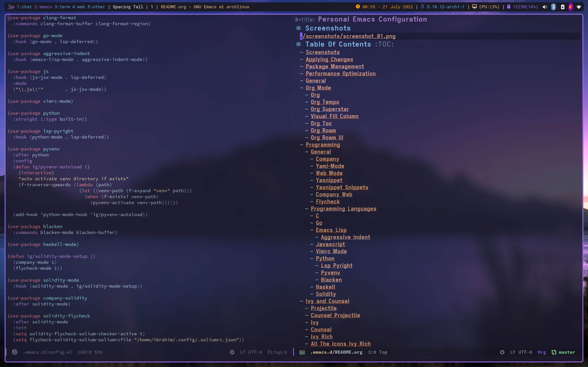Click the gear icon in config.el modeline
The image size is (588, 367).
232,352
